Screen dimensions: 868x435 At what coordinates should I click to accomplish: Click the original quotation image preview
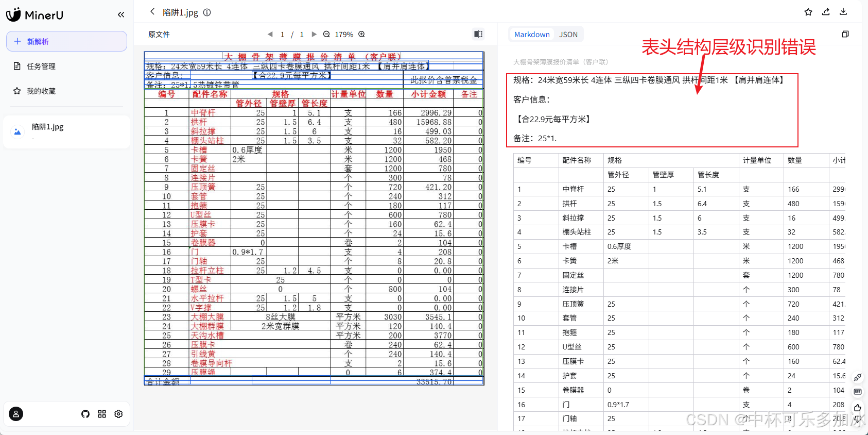point(314,218)
